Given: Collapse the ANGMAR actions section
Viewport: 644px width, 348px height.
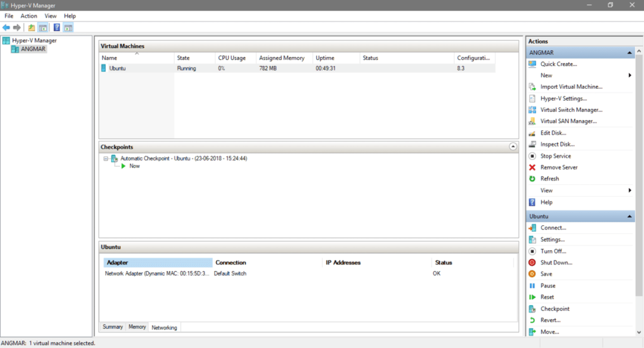Looking at the screenshot, I should 630,53.
